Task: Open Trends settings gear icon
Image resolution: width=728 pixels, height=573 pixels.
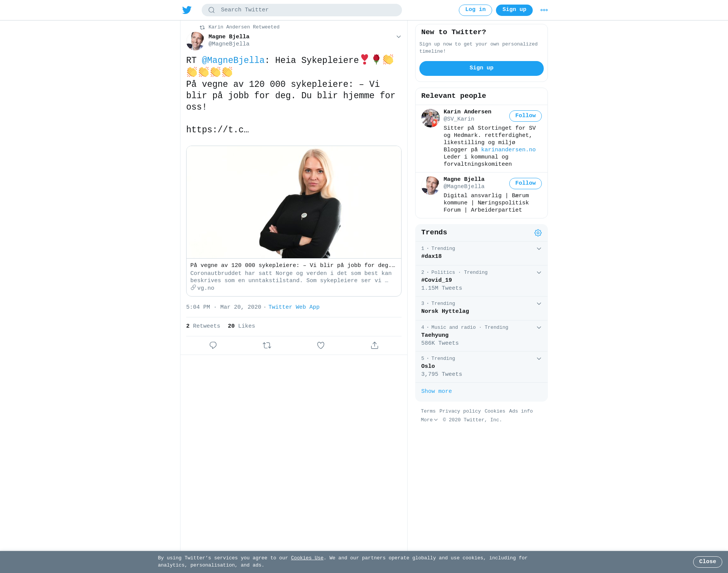Action: 538,233
